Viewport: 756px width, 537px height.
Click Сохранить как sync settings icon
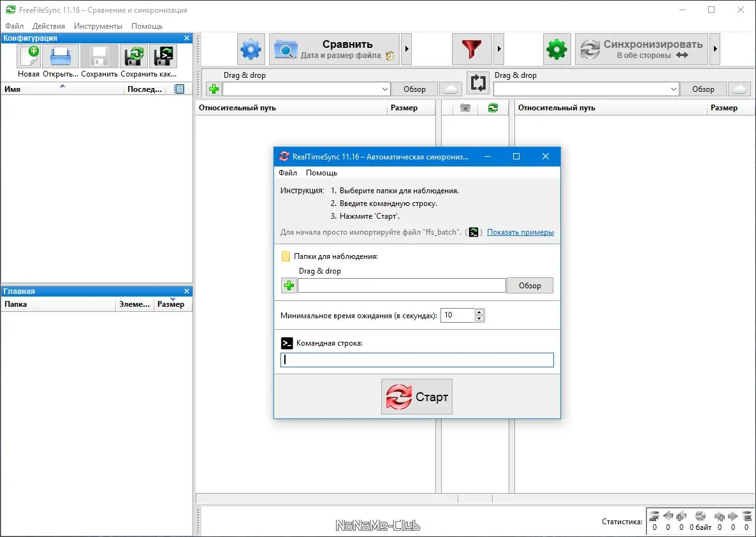[x=134, y=56]
